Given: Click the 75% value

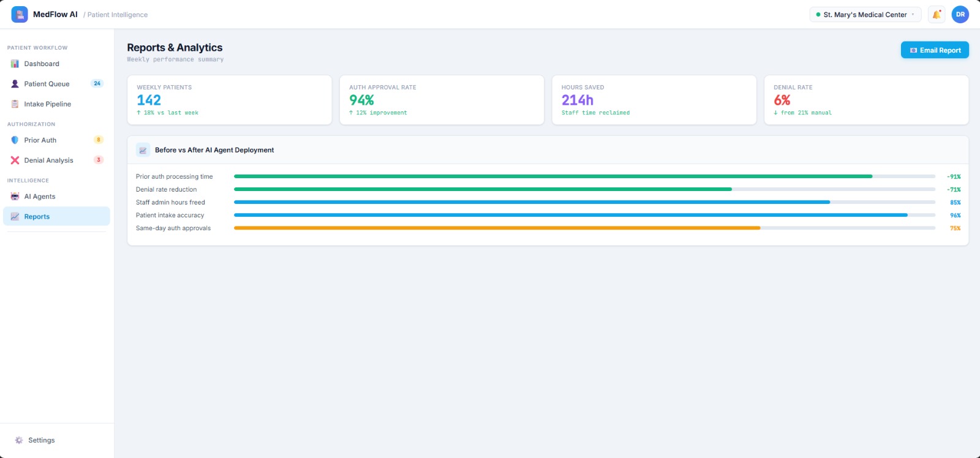Looking at the screenshot, I should tap(956, 228).
